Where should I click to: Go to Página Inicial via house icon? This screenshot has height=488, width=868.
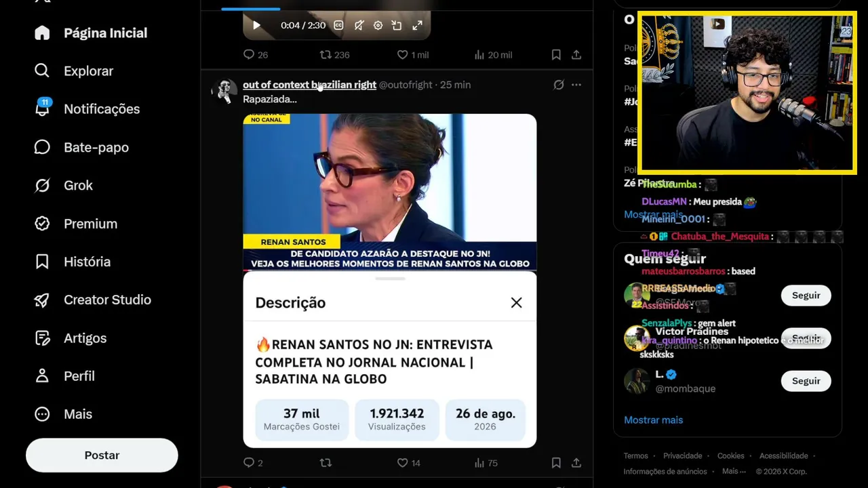tap(42, 33)
